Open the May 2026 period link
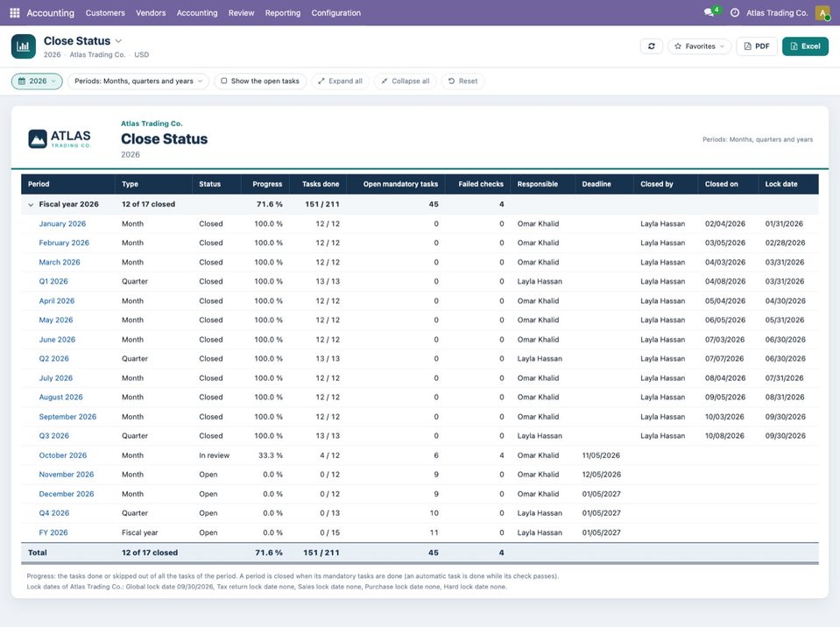Viewport: 840px width, 627px height. [56, 320]
